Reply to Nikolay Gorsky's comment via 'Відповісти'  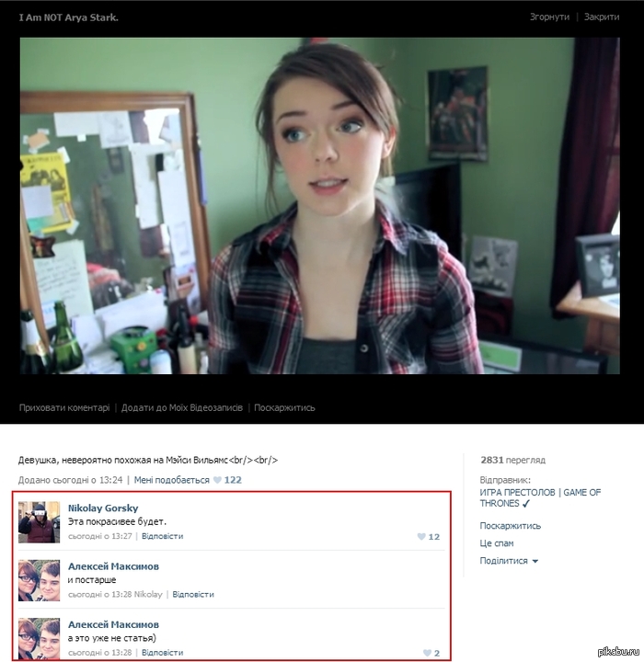point(162,536)
